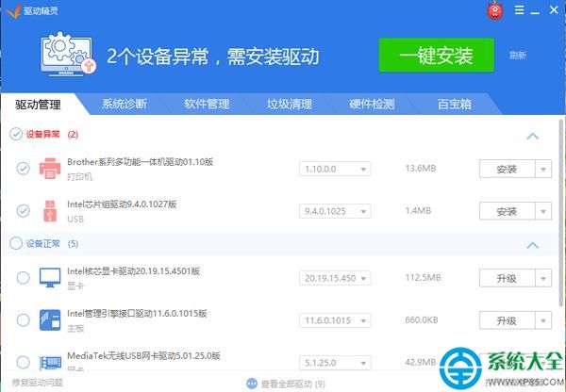Screen dimensions: 566x392
Task: Collapse the 设备异常 section chevron
Action: coord(532,136)
